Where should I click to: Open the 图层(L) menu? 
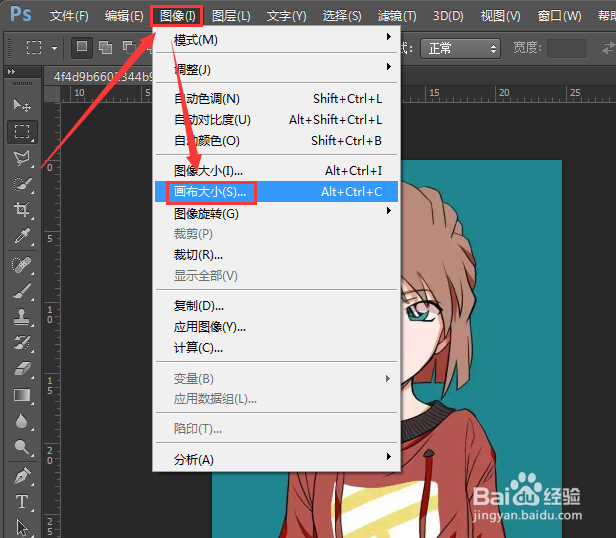click(x=231, y=16)
